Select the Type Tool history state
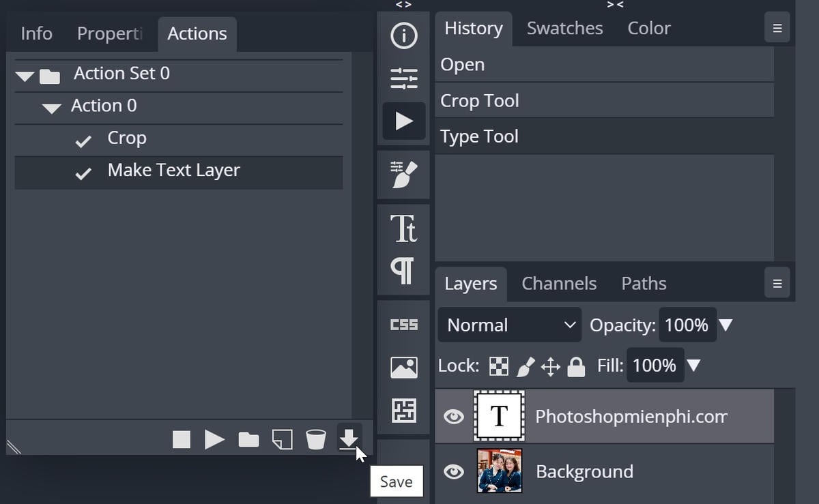819x504 pixels. [605, 136]
